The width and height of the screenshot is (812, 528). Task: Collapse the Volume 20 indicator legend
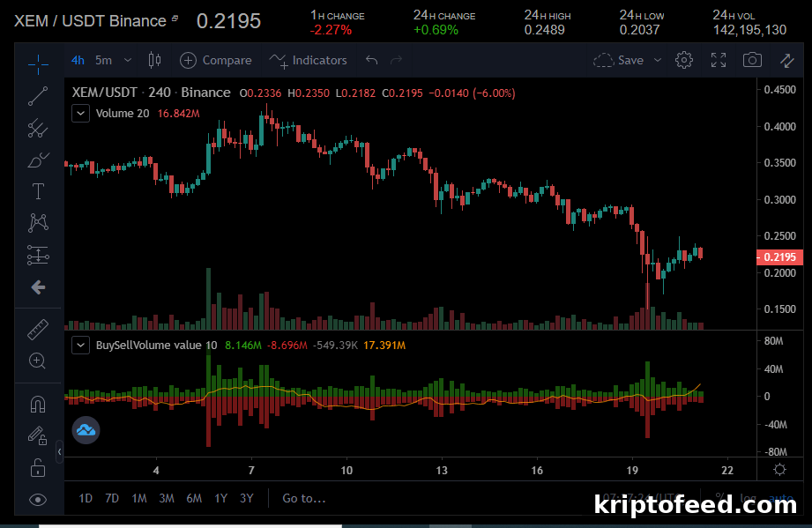81,114
